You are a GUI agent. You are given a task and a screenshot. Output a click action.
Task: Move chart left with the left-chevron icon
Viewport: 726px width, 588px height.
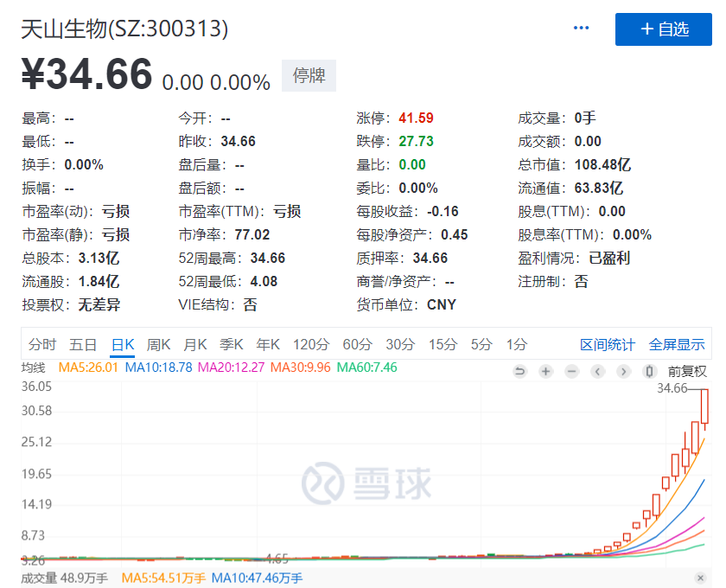tap(598, 372)
